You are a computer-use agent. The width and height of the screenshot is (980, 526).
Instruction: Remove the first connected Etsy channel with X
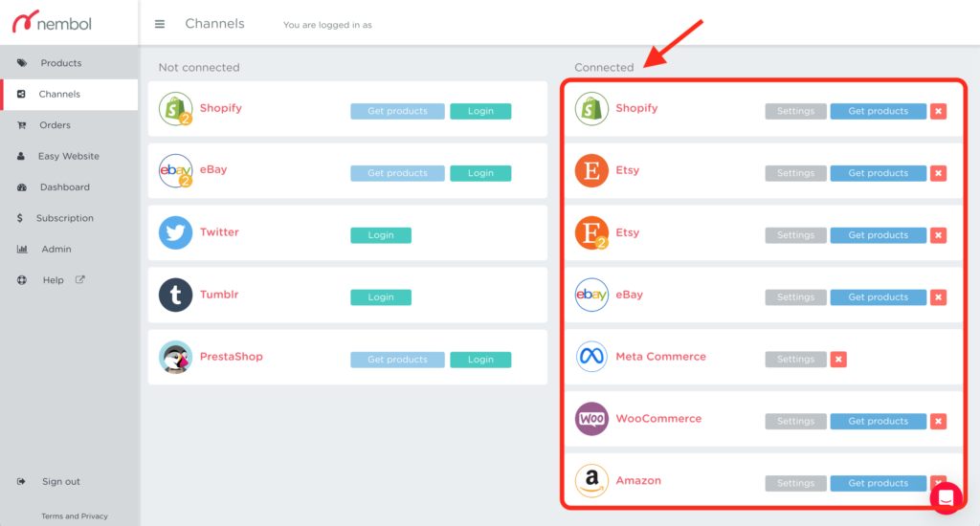(x=938, y=173)
